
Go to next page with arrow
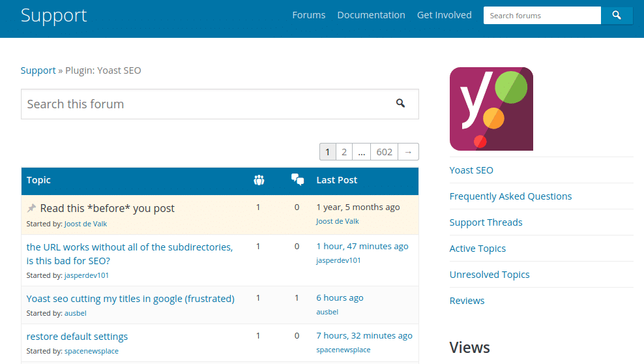408,152
